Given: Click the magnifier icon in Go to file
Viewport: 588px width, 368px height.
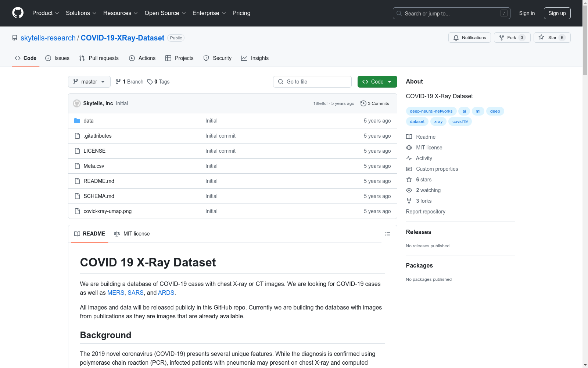Looking at the screenshot, I should (x=281, y=82).
